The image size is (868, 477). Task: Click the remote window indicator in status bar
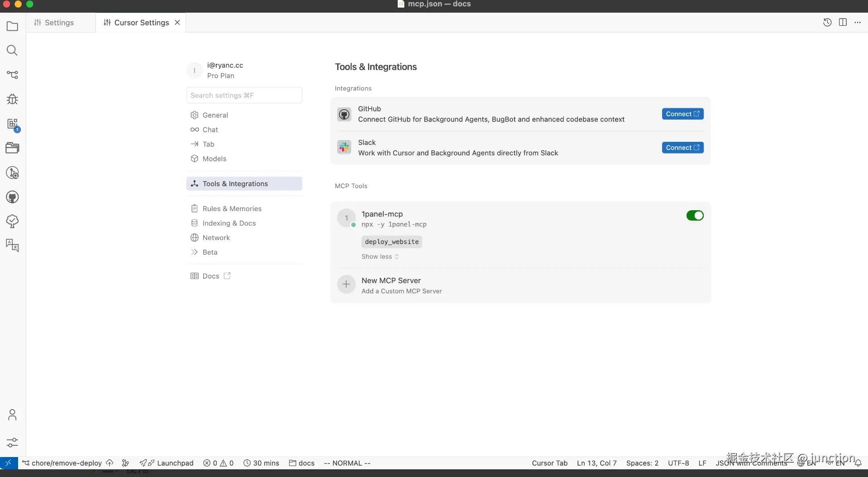pos(9,463)
